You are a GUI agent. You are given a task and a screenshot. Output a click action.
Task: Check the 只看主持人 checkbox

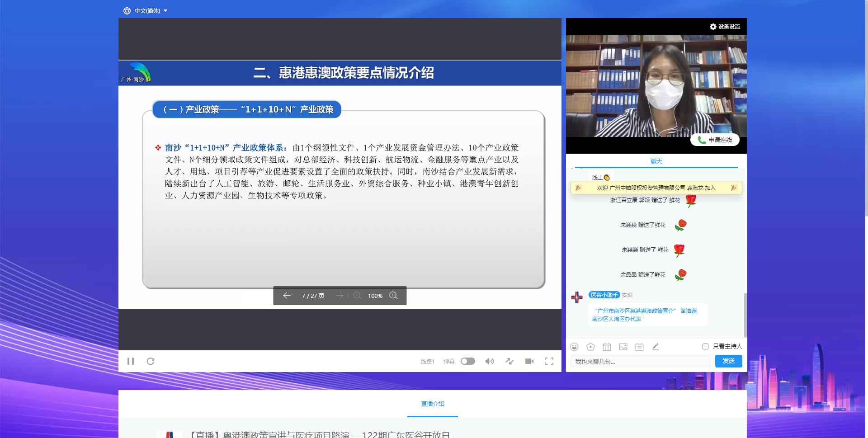[x=705, y=346]
